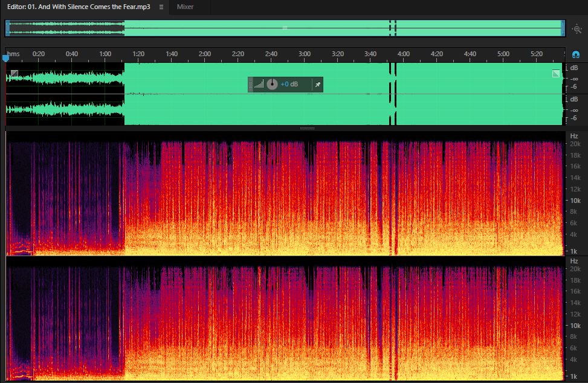The width and height of the screenshot is (588, 383).
Task: Click the Hz label of the lower spectrogram
Action: [x=573, y=261]
